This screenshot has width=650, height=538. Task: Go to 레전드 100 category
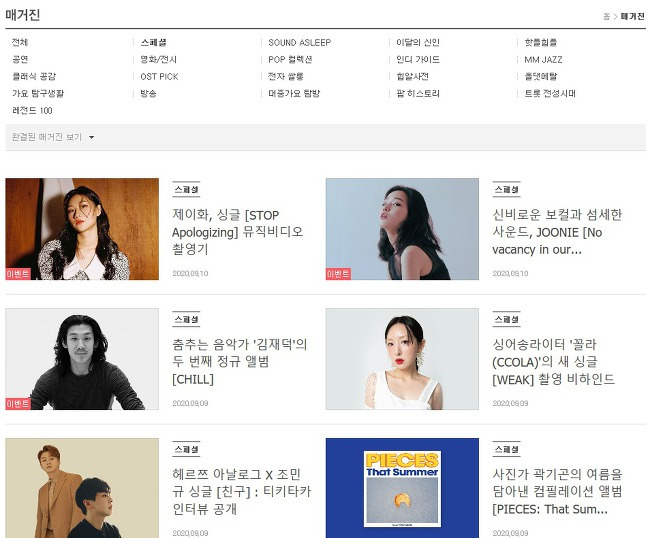(x=32, y=111)
